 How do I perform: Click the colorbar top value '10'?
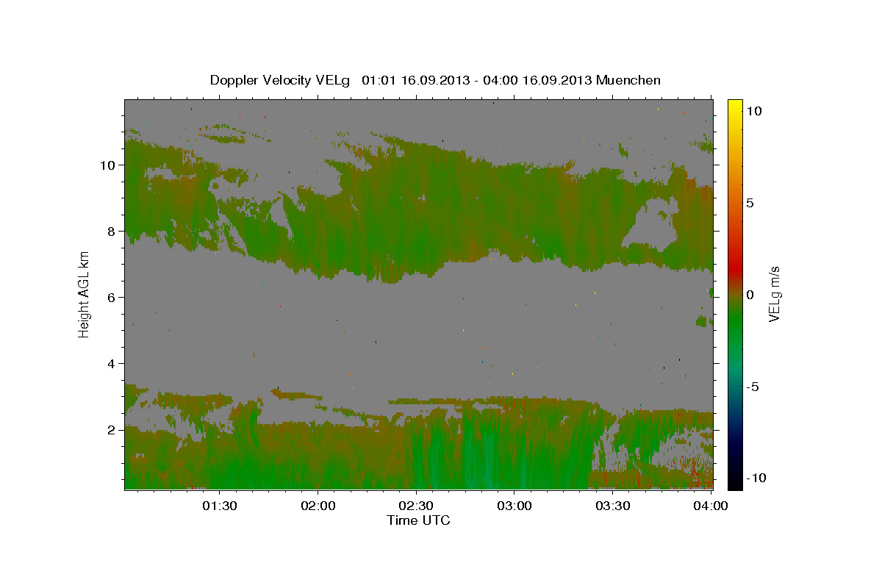753,110
